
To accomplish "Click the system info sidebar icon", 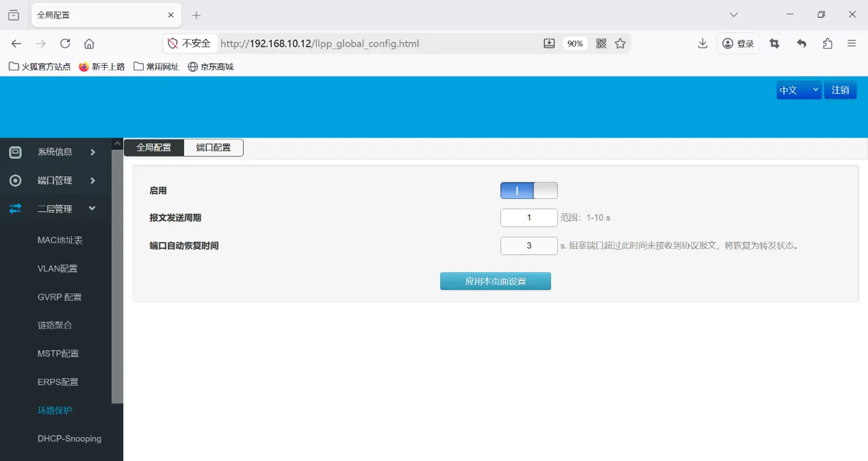I will [15, 152].
